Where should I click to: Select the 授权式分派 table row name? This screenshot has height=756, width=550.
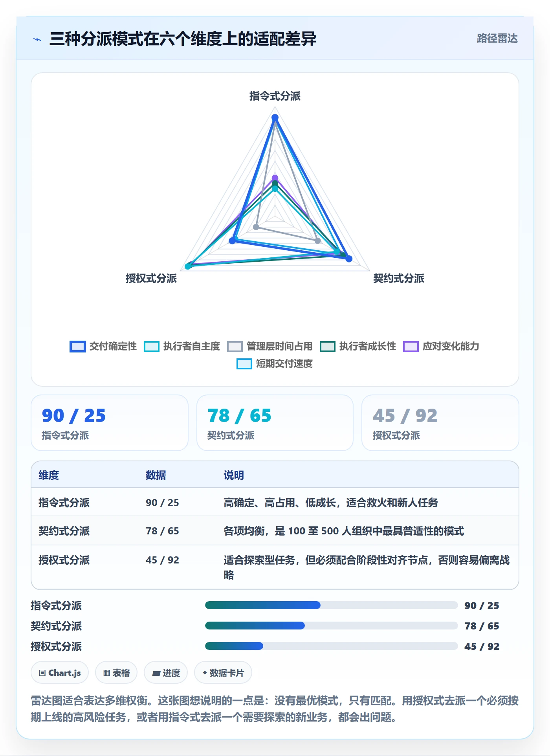click(64, 560)
